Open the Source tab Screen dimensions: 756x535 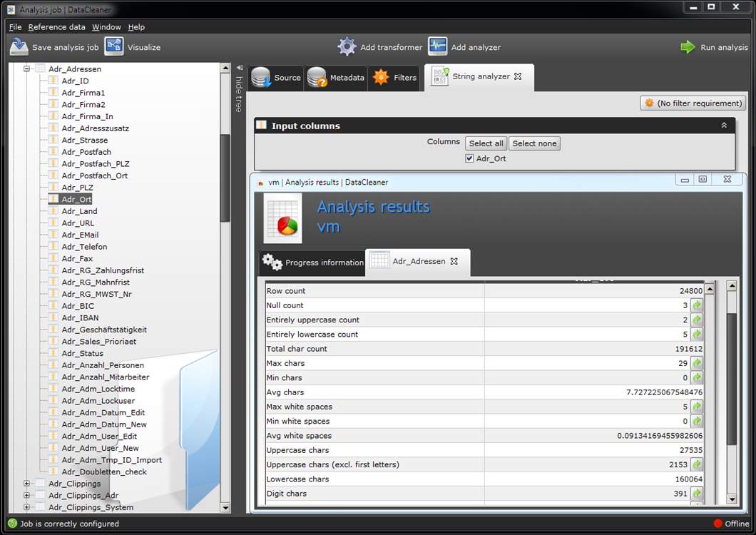click(276, 77)
